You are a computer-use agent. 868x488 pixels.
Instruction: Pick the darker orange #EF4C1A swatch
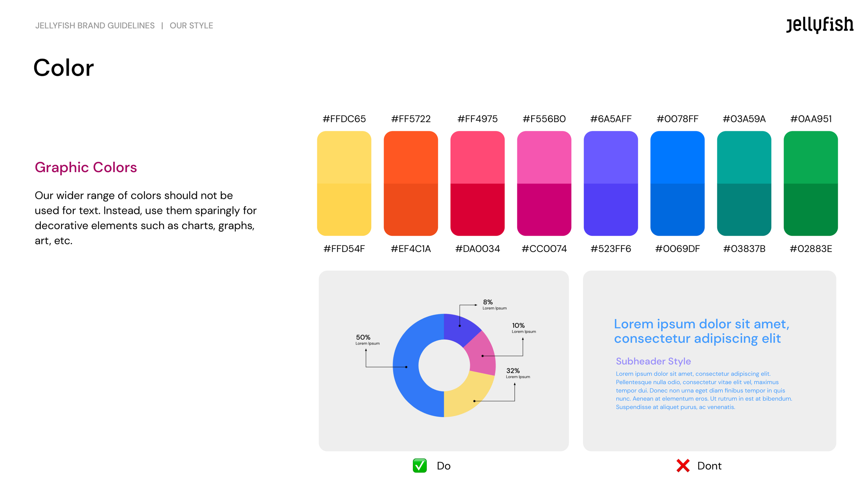click(x=411, y=210)
